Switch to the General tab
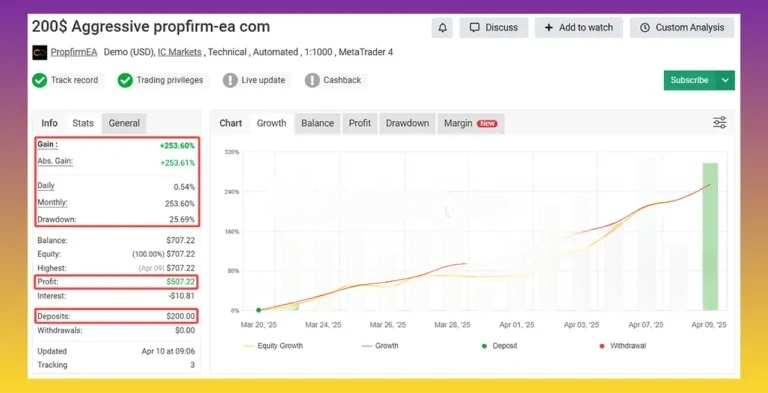This screenshot has height=393, width=768. tap(124, 123)
